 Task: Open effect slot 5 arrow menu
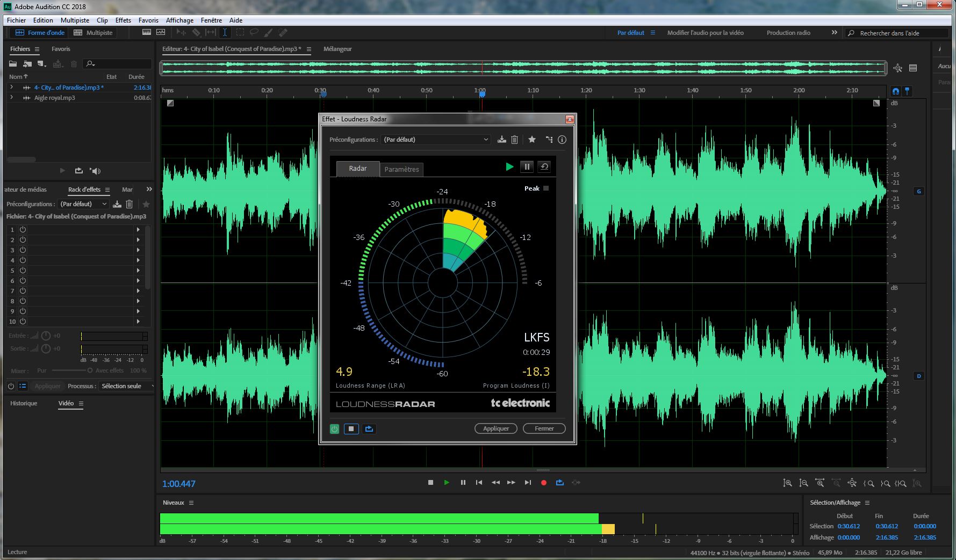point(138,270)
